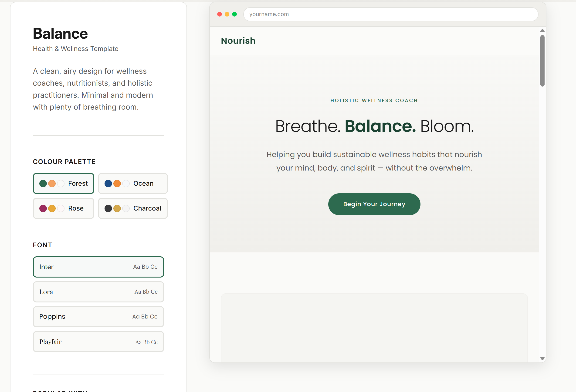Switch to the Playfair font
Viewport: 576px width, 392px height.
(98, 342)
